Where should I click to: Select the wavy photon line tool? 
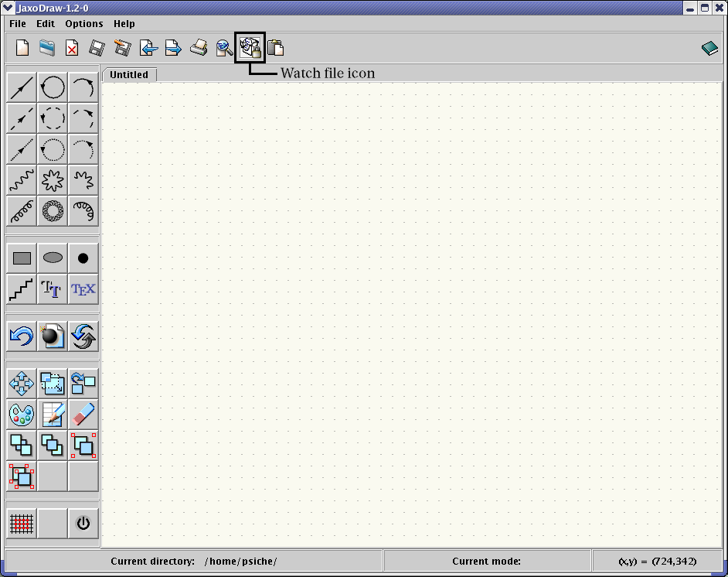click(x=22, y=180)
